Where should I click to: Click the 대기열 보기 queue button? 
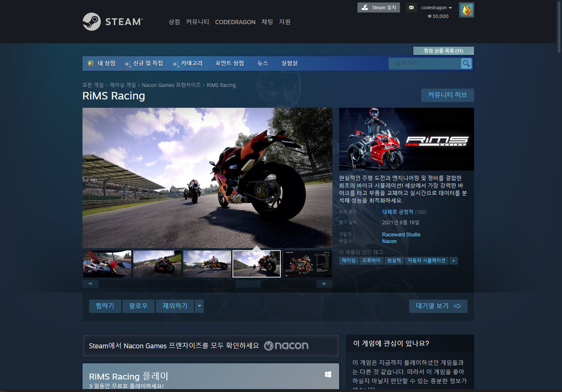(438, 306)
